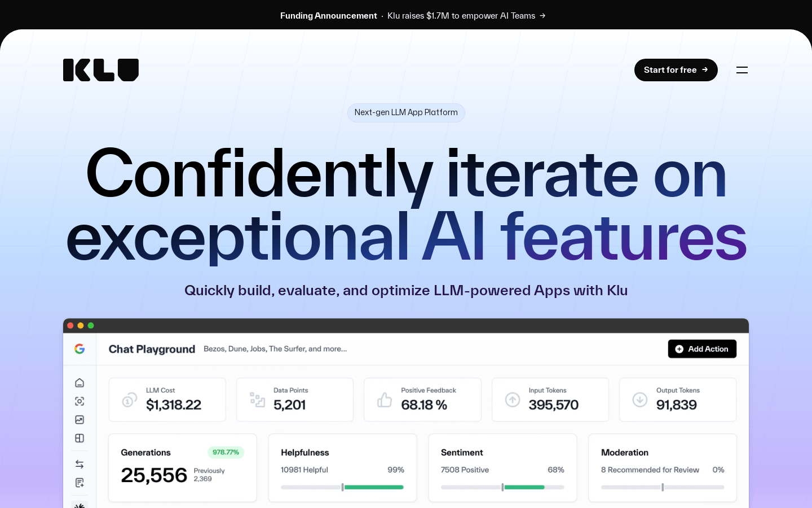Click the Next-gen LLM App Platform badge

point(406,113)
